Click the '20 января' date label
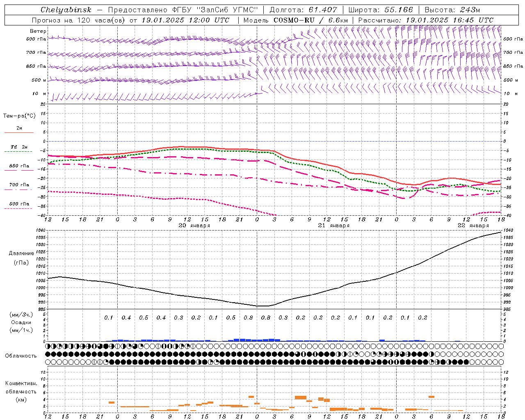The image size is (525, 420). pos(194,226)
